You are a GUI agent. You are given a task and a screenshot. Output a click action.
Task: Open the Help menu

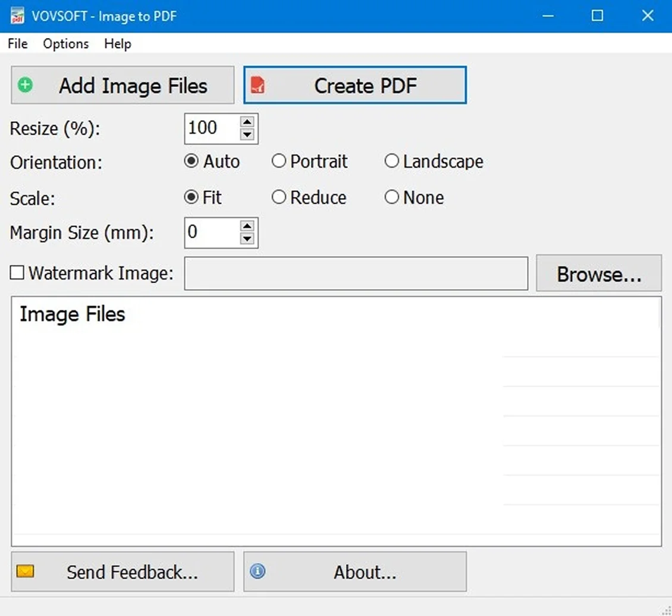click(x=117, y=43)
